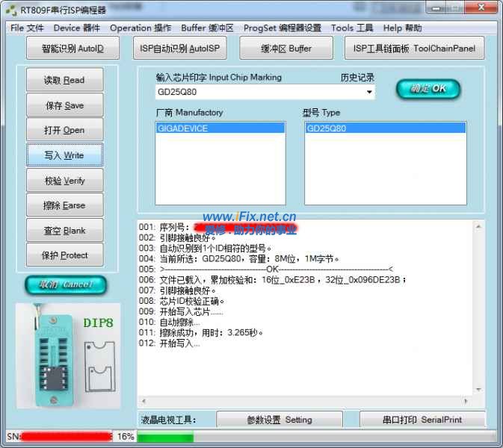
Task: Click the Protect button
Action: pyautogui.click(x=64, y=255)
